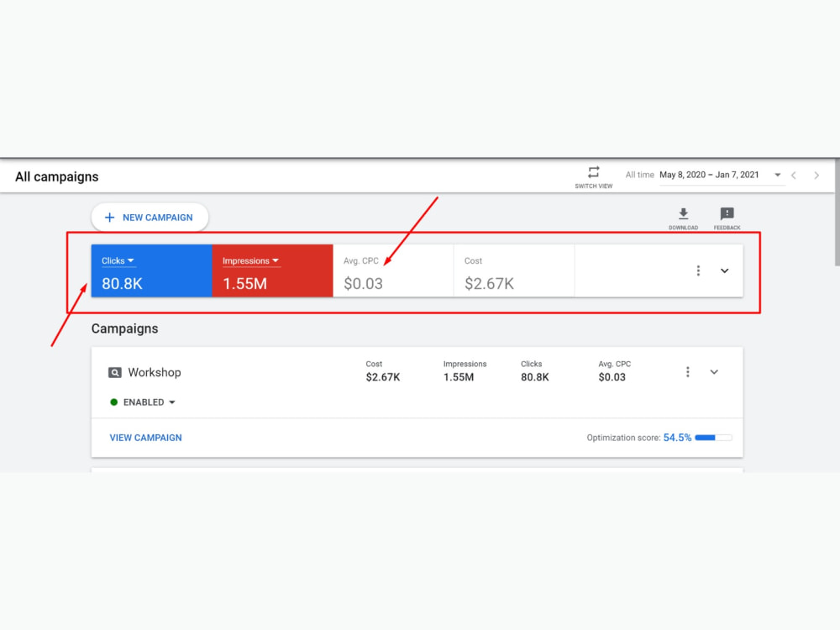The height and width of the screenshot is (630, 840).
Task: Click the Workshop Avg. CPC value $0.03
Action: point(612,377)
